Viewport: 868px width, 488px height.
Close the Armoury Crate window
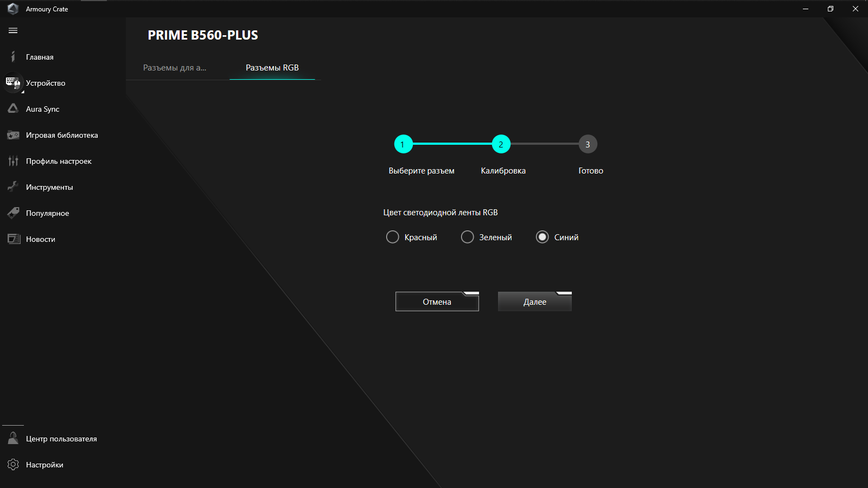point(856,9)
